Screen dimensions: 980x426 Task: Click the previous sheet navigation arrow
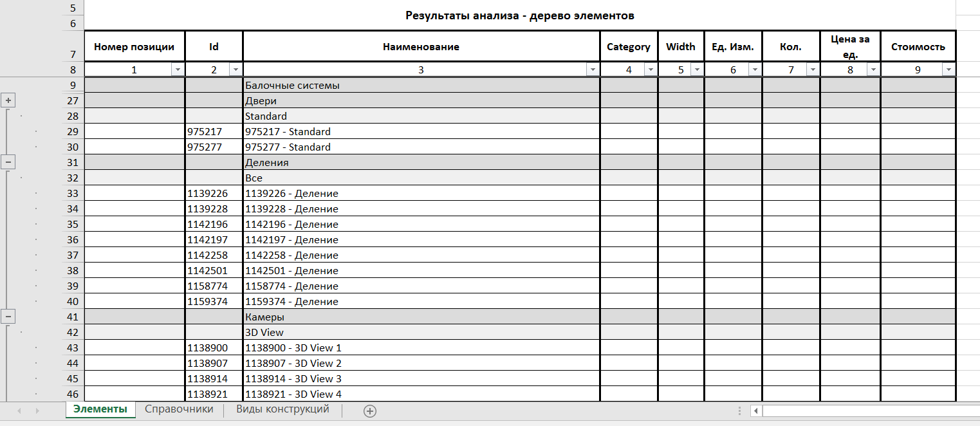19,411
